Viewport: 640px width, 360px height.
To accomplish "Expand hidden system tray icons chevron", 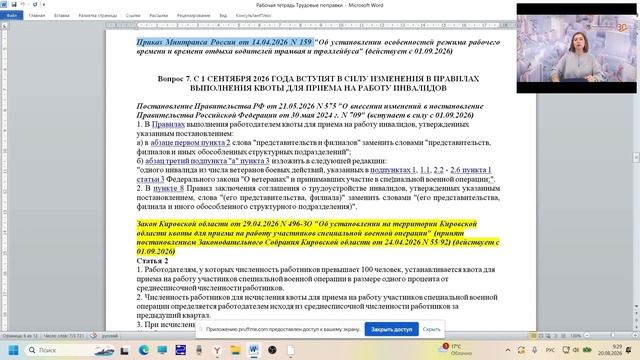I will pyautogui.click(x=508, y=350).
